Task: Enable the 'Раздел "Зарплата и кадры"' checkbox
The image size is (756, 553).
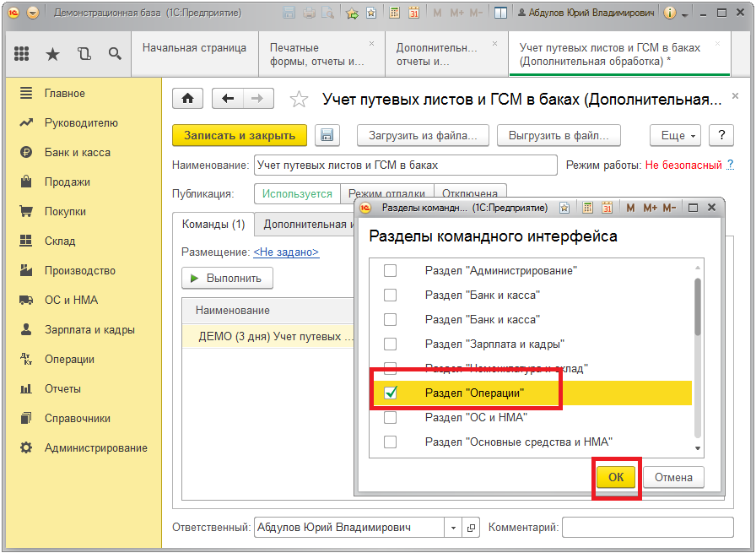Action: coord(391,344)
